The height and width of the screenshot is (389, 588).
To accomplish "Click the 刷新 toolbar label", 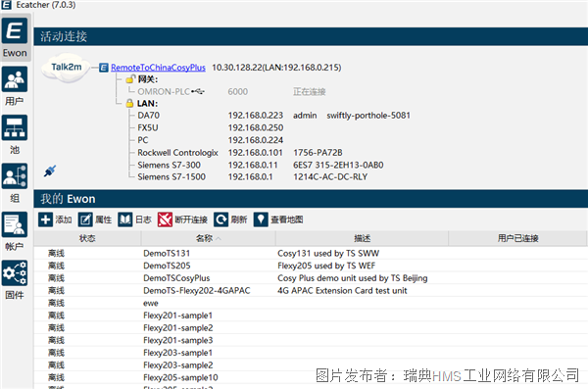I will click(x=239, y=219).
